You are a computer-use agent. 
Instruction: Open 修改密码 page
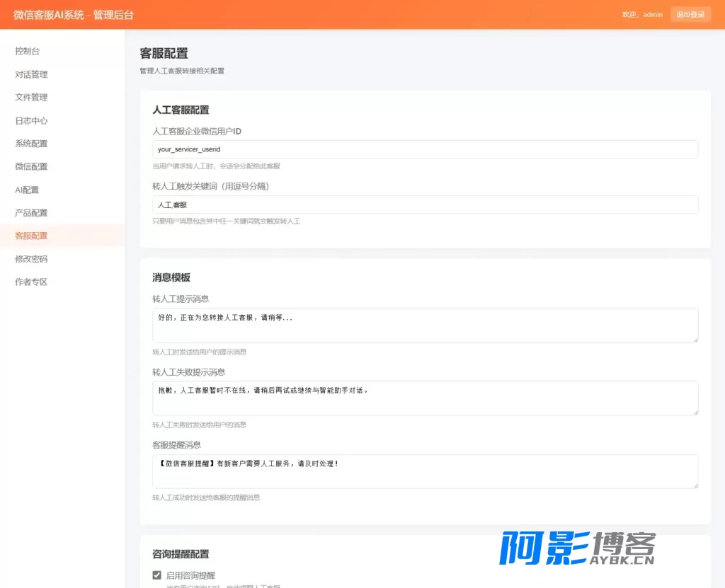[31, 259]
